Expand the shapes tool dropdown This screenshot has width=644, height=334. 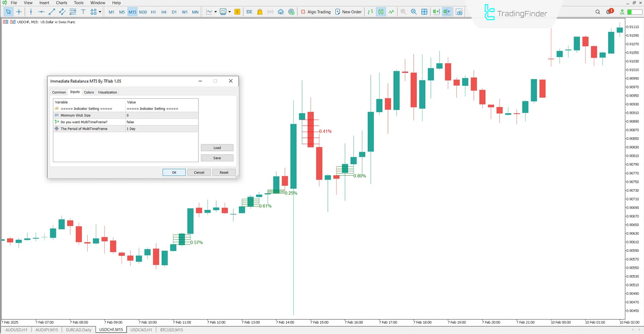click(99, 12)
